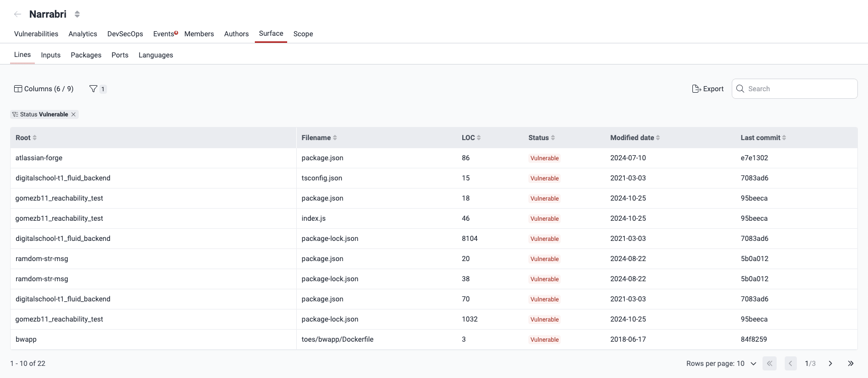Remove the Status Vulnerable filter chip
This screenshot has width=868, height=378.
tap(74, 114)
